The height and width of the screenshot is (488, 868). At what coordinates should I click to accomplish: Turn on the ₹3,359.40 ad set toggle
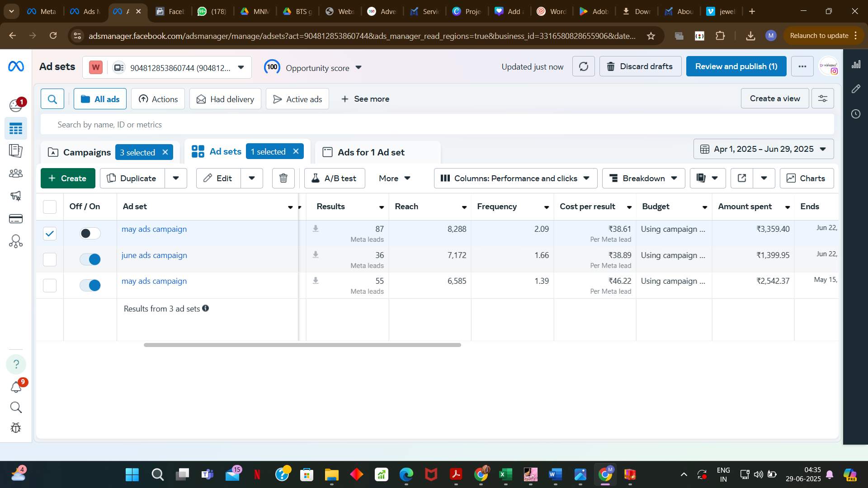[90, 233]
